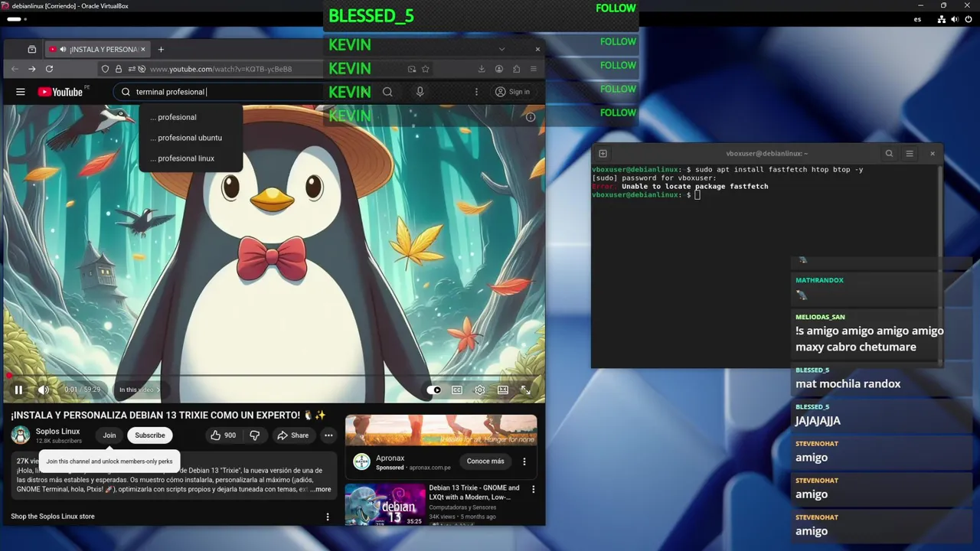Open Debian 13 Trixie GNOME video thumbnail
Viewport: 980px width, 551px height.
[x=385, y=504]
